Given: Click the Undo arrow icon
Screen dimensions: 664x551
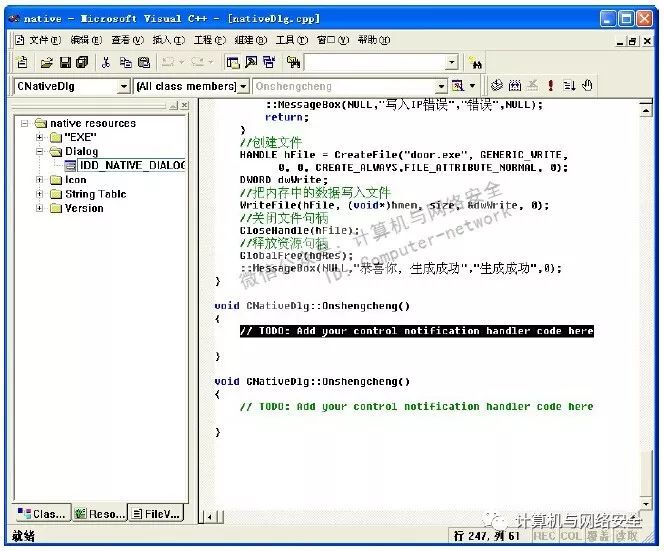Looking at the screenshot, I should coord(168,63).
